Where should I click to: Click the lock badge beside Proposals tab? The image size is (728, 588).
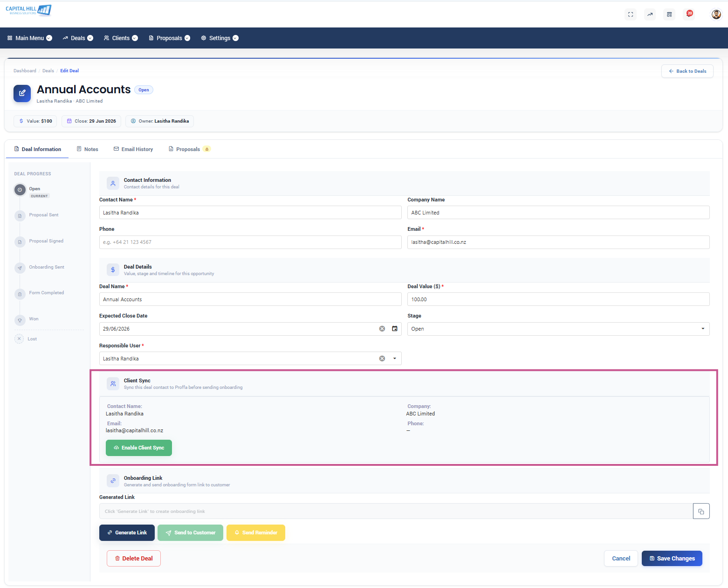pos(207,149)
